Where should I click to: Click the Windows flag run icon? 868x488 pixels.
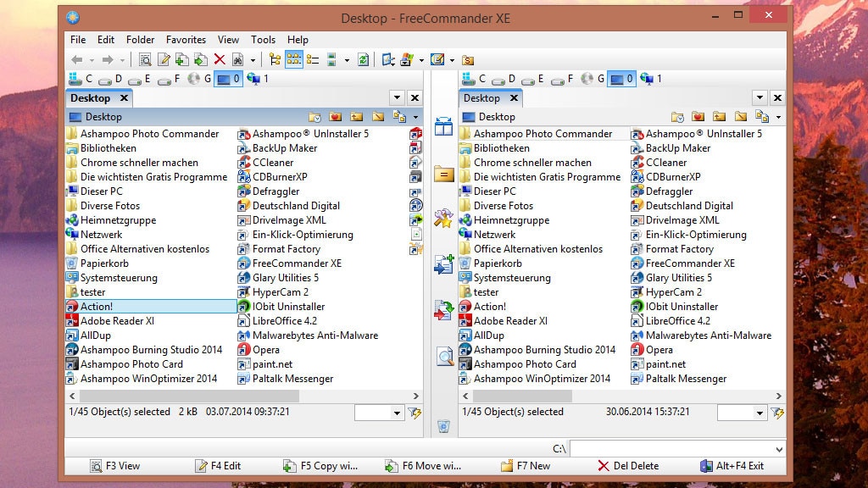click(x=407, y=60)
